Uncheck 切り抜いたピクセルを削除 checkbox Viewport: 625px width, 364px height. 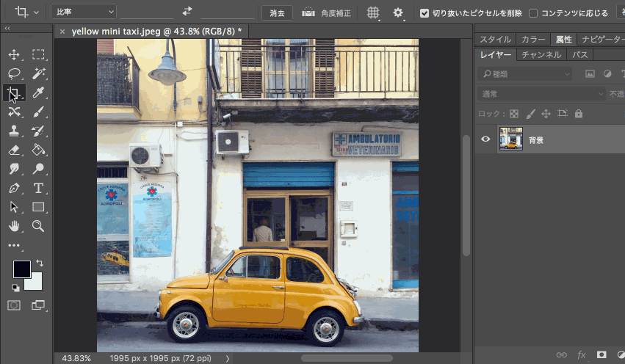425,13
